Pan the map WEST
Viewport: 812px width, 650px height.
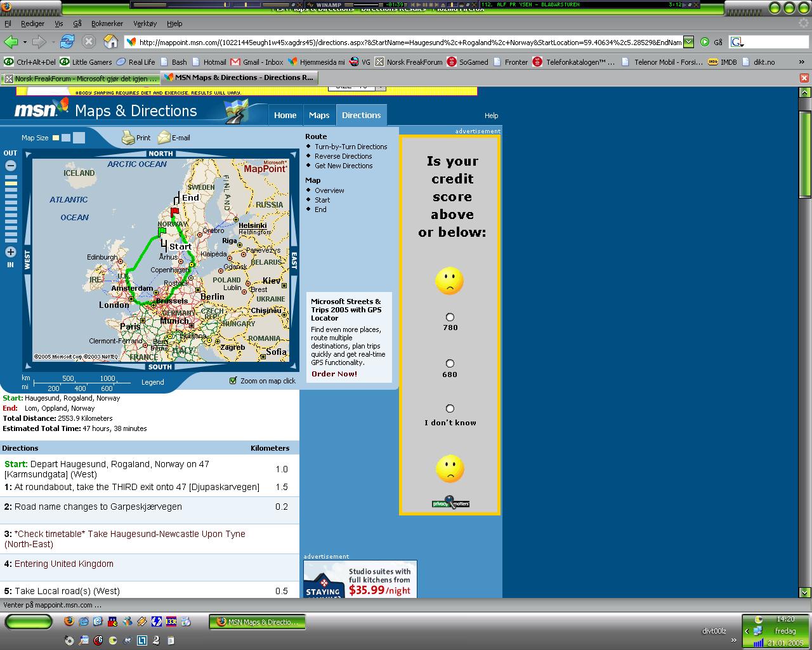click(x=27, y=260)
